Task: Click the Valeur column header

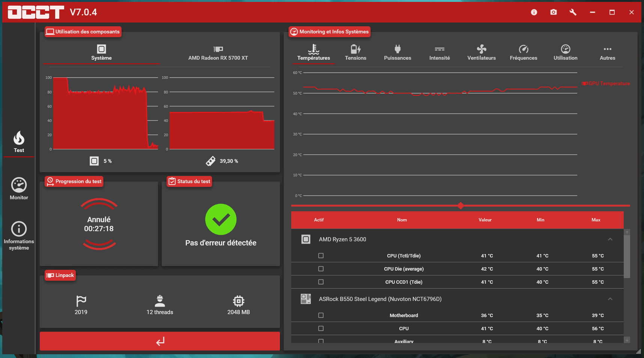Action: 485,220
